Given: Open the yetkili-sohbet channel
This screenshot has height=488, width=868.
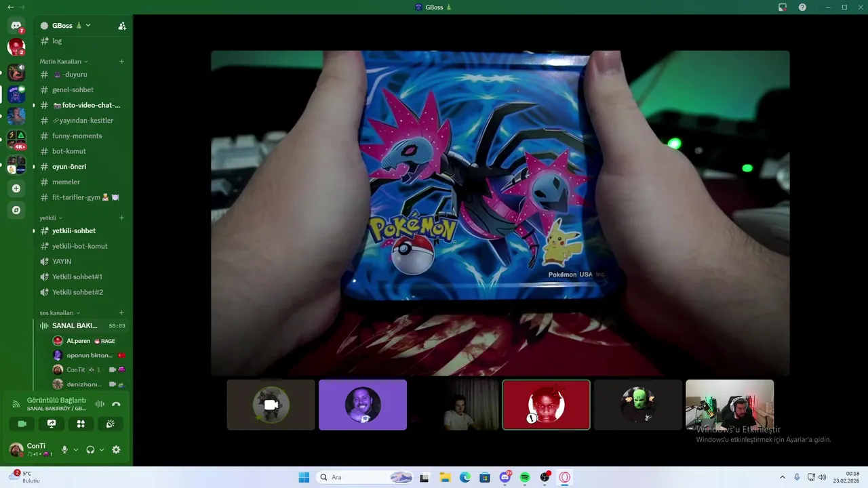Looking at the screenshot, I should pos(81,230).
